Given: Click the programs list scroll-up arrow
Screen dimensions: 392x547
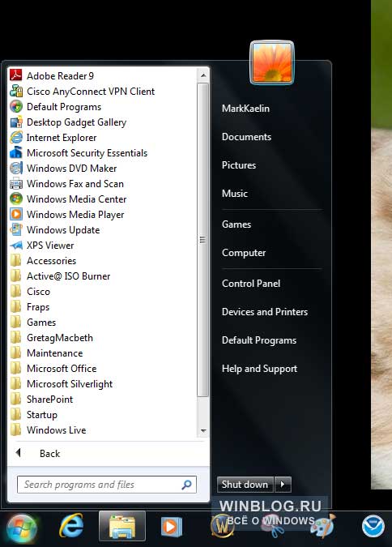Looking at the screenshot, I should tap(203, 75).
